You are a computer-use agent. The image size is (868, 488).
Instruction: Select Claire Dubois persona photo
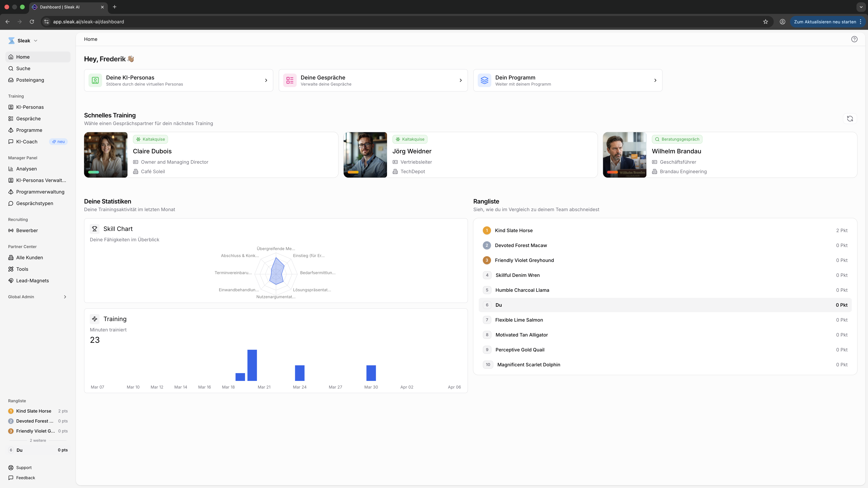pyautogui.click(x=106, y=155)
